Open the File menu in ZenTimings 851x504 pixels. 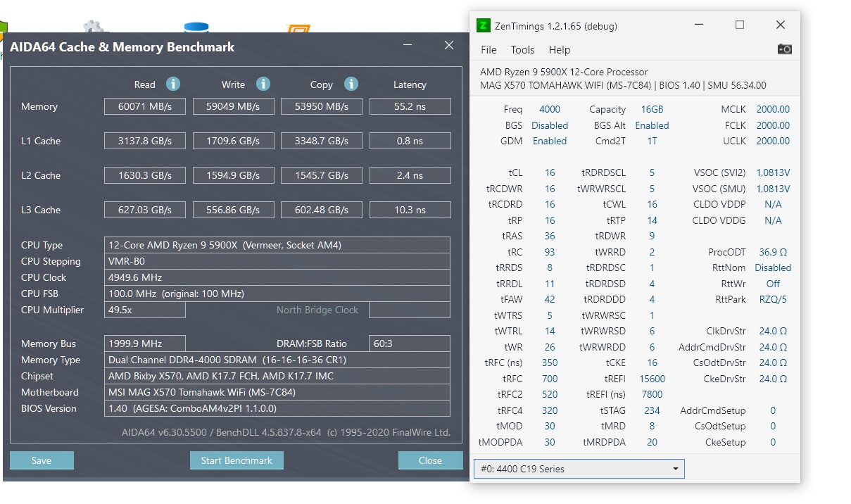pyautogui.click(x=488, y=50)
